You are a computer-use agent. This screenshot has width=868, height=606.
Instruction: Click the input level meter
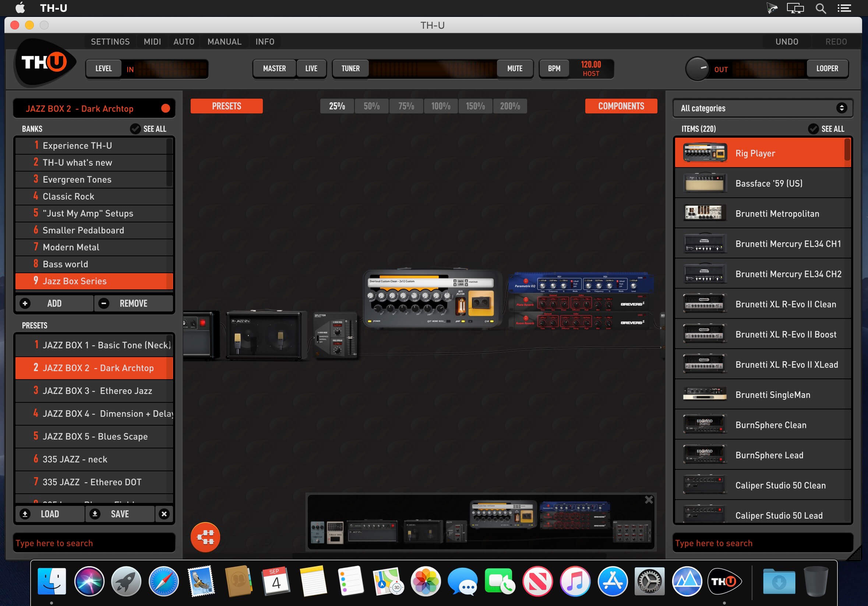pos(170,69)
